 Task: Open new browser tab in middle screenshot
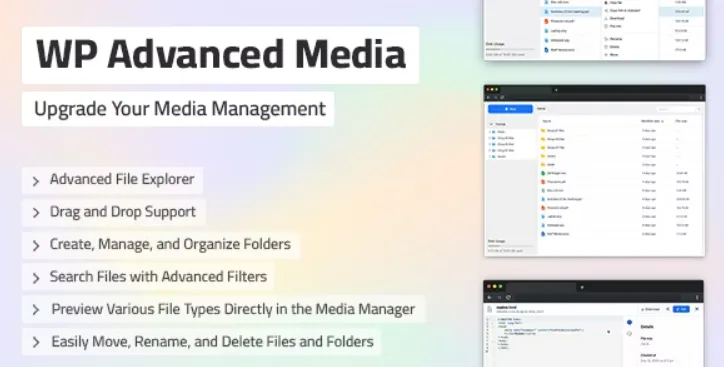coord(556,90)
